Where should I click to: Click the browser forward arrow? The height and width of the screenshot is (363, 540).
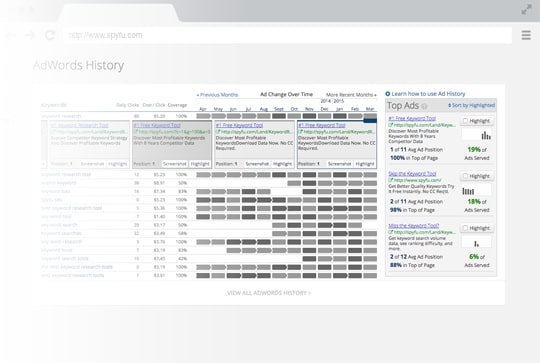30,35
